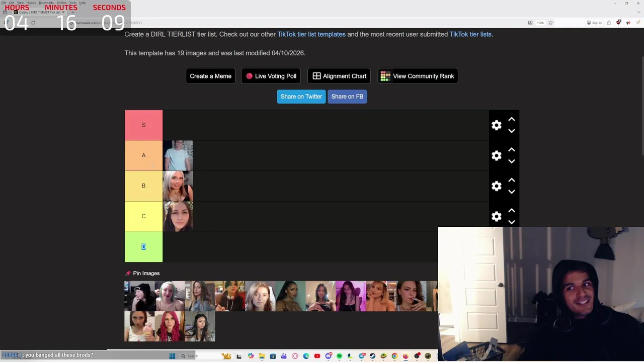Open Google Chrome from the taskbar
The image size is (644, 362).
coord(394,356)
